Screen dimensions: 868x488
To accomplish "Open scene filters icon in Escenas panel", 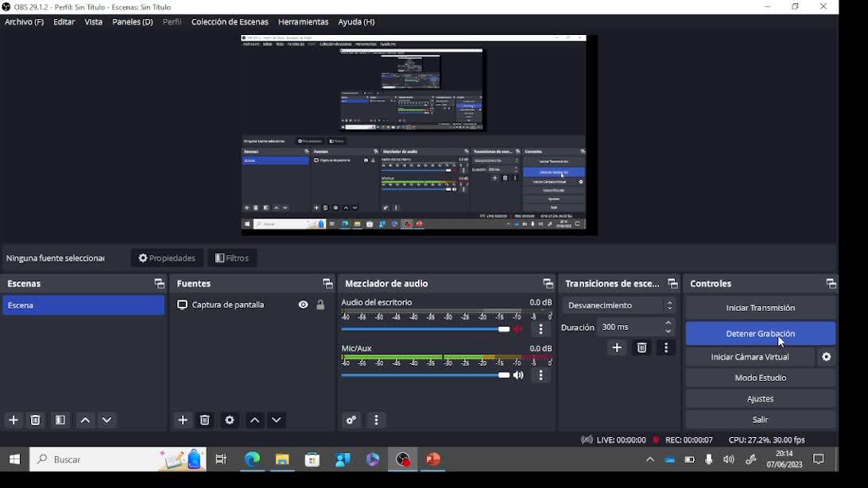I will 60,420.
